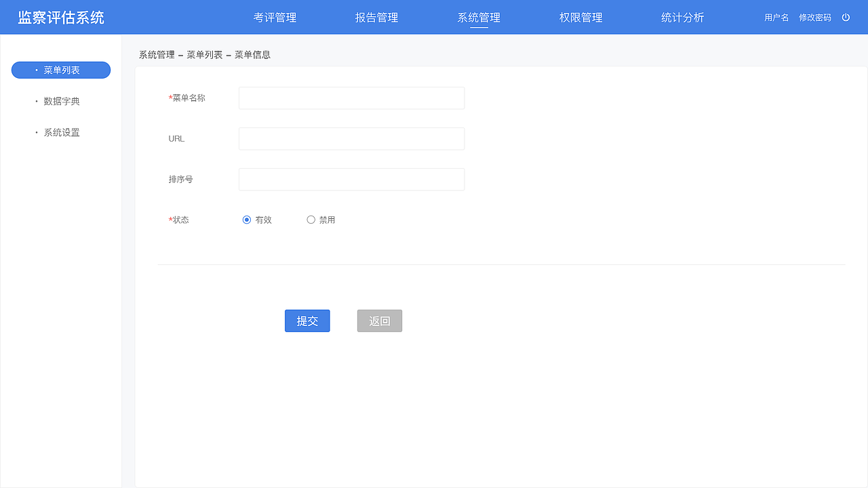Switch to the 报告管理 tab

[376, 18]
